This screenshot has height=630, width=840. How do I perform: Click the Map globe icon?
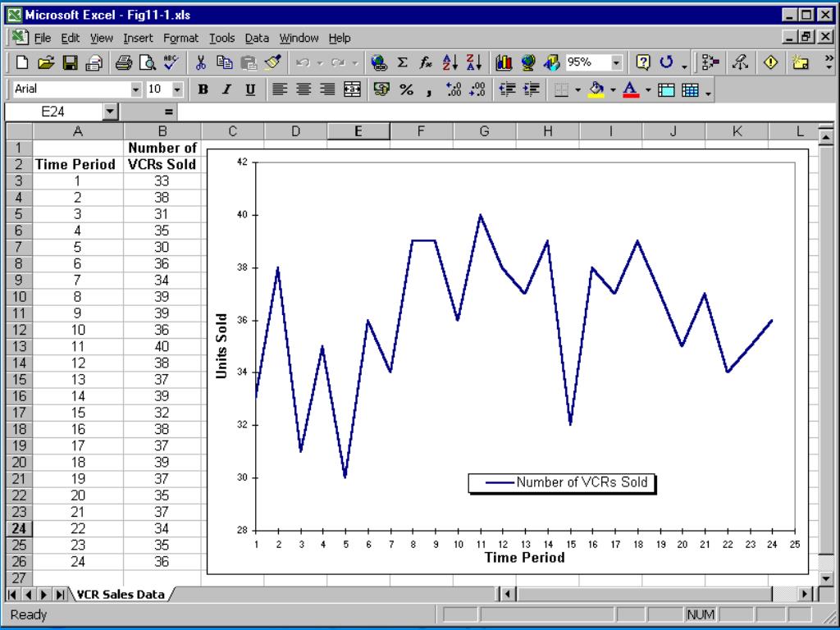527,62
